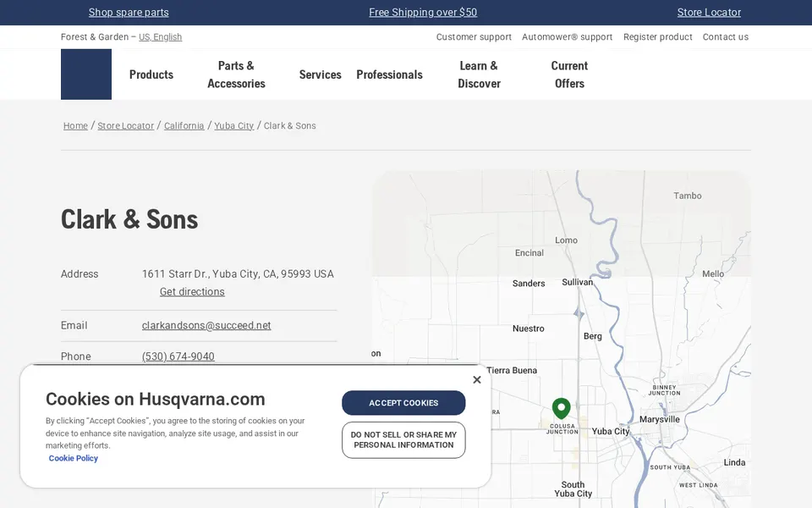
Task: Click the Husqvarna logo square
Action: click(x=86, y=75)
